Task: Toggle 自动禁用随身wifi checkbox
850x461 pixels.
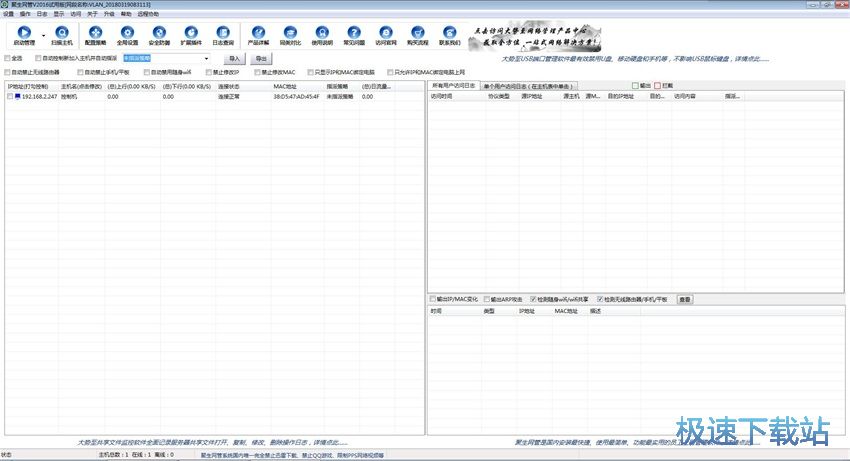Action: click(x=146, y=72)
